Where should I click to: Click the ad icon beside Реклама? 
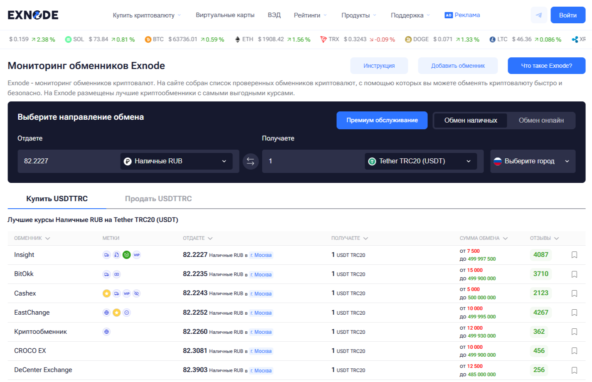pos(449,15)
